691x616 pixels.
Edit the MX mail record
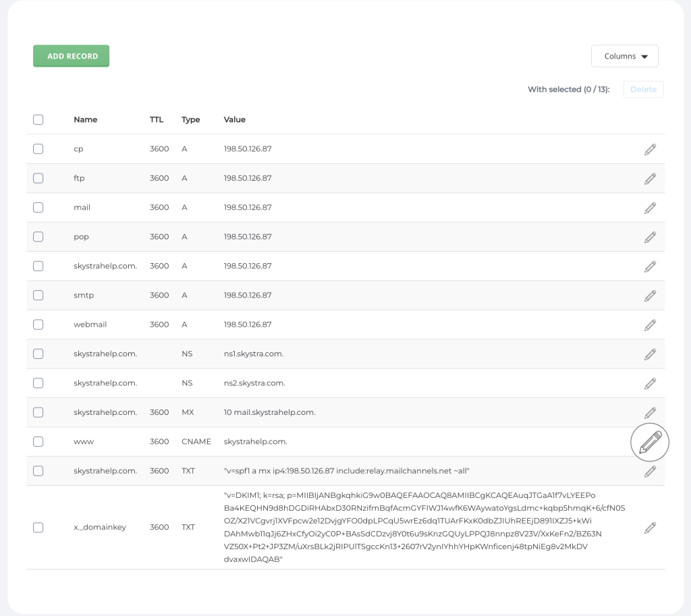pyautogui.click(x=650, y=412)
